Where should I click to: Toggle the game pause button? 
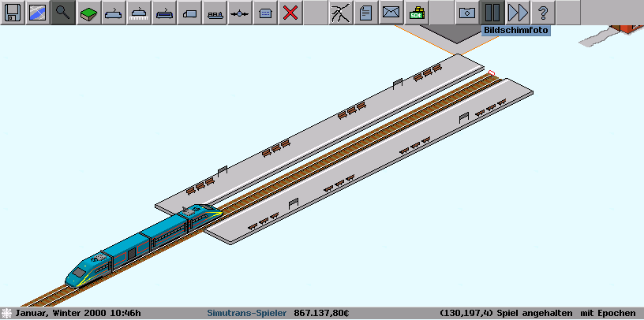click(x=492, y=13)
